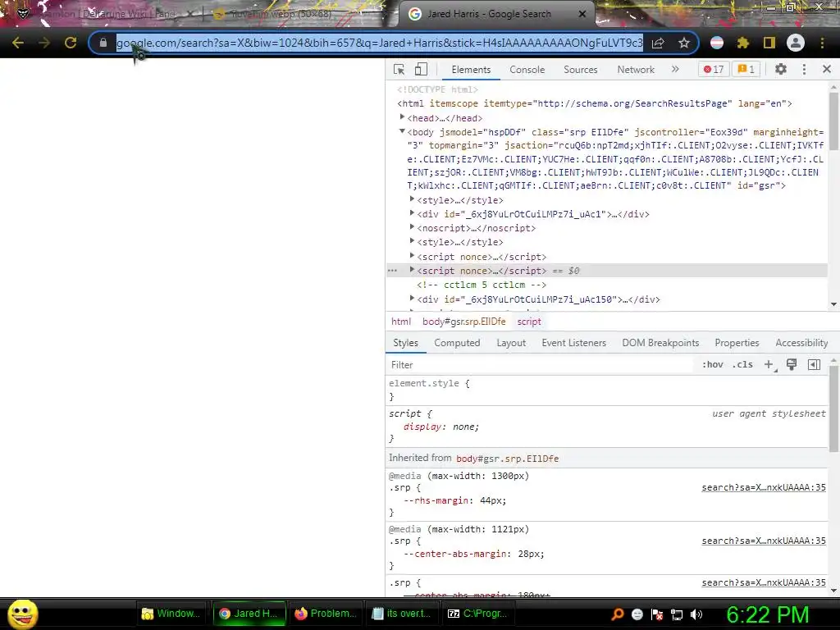Image resolution: width=840 pixels, height=630 pixels.
Task: Click the smiley face start button
Action: (x=22, y=614)
